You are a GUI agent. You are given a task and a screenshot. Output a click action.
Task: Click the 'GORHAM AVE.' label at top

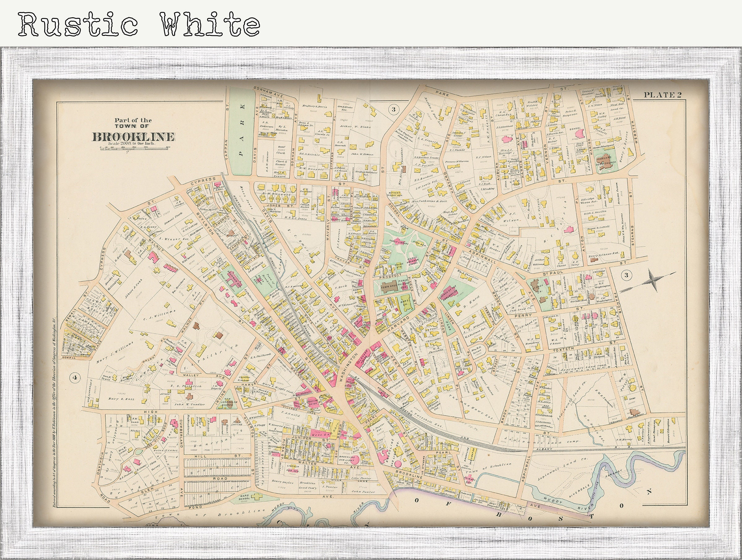[269, 93]
